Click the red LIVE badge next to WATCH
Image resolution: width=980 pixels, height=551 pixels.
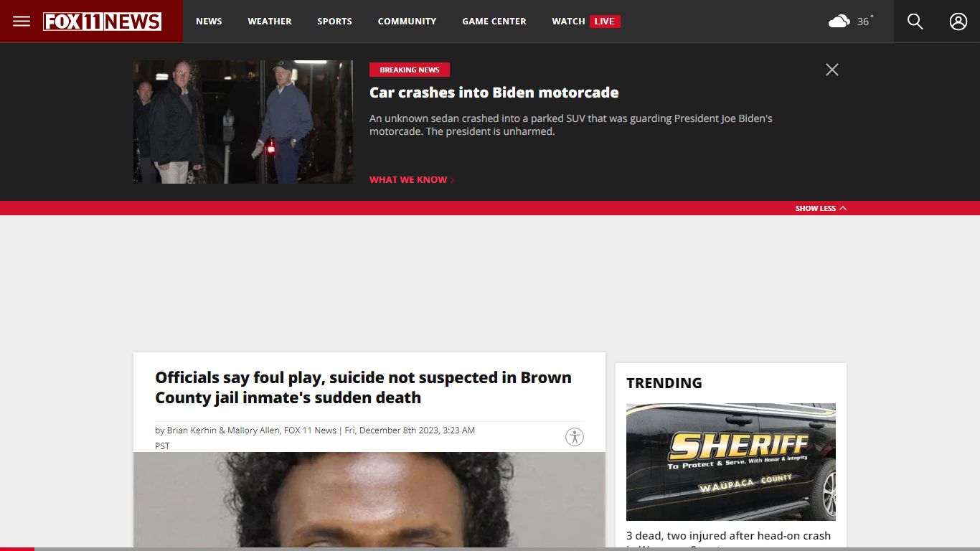(x=605, y=21)
